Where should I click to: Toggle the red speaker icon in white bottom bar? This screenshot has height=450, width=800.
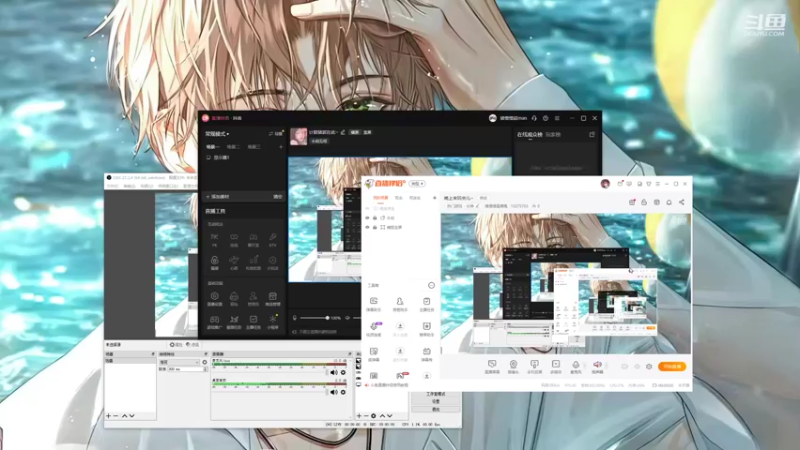pyautogui.click(x=597, y=366)
